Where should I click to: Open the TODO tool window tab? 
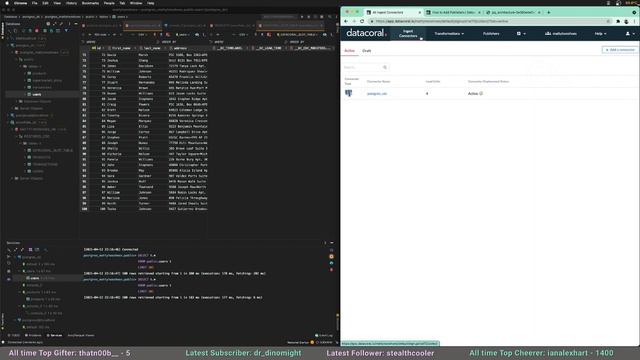tap(14, 336)
